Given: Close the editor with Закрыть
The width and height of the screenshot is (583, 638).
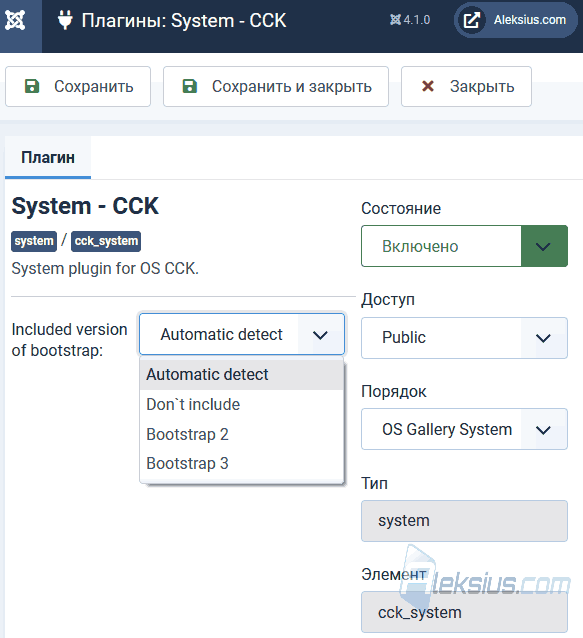Looking at the screenshot, I should click(466, 87).
